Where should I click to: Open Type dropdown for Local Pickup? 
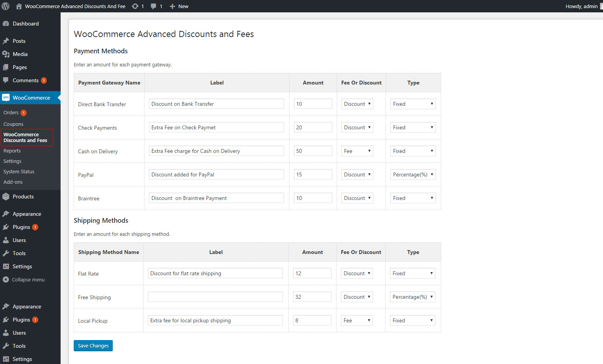(x=412, y=320)
